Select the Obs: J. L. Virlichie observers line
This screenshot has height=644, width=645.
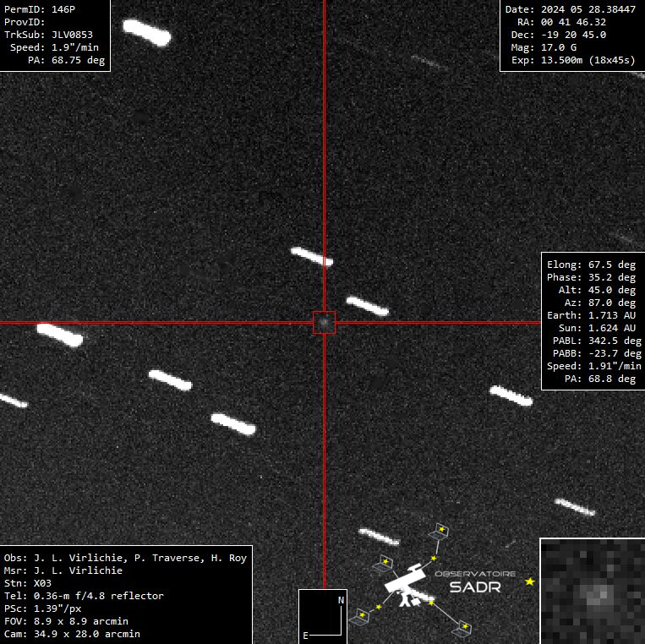(x=125, y=558)
